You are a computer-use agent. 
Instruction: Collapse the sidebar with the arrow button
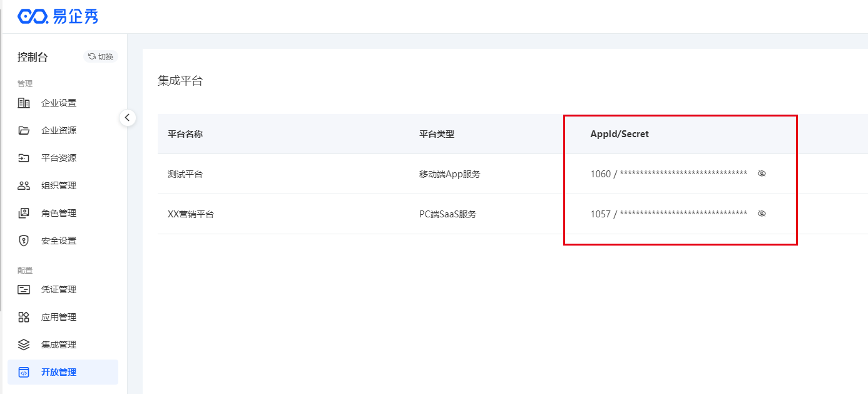click(x=128, y=117)
